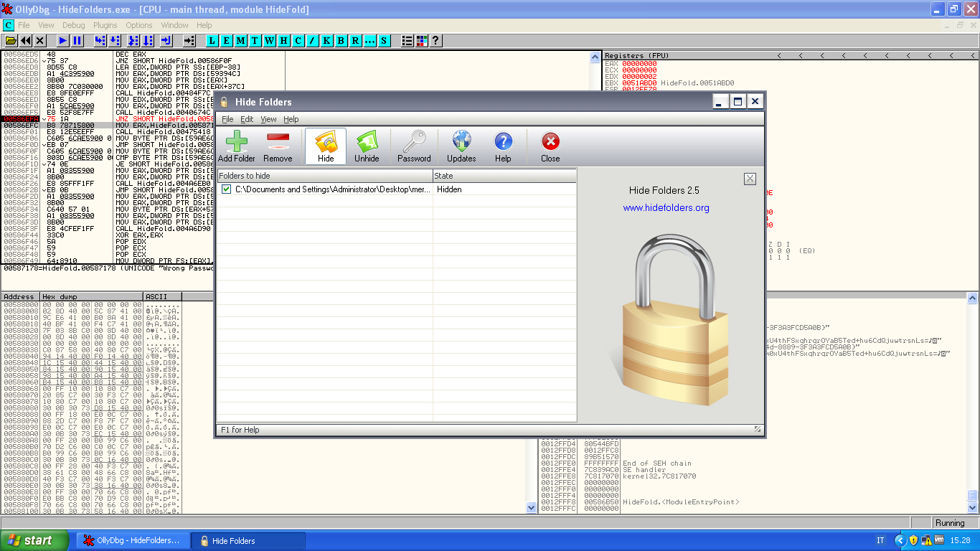980x551 pixels.
Task: Click the right pane scrollbar up arrow
Action: point(972,298)
